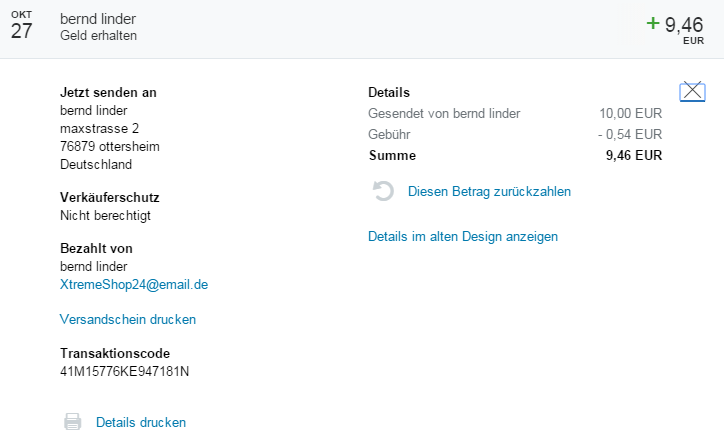Open the XtremeShop24@email.de email link
The width and height of the screenshot is (724, 444).
coord(134,284)
